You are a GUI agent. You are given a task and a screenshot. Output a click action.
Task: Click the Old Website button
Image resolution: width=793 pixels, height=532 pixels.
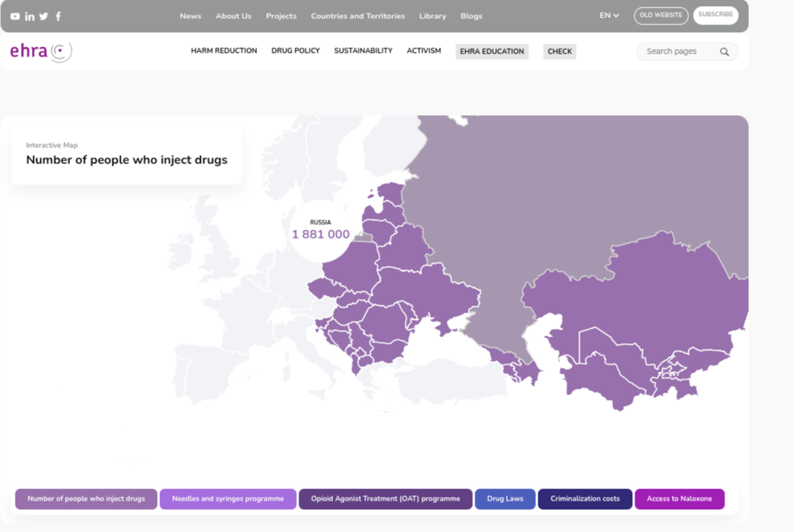pos(661,15)
